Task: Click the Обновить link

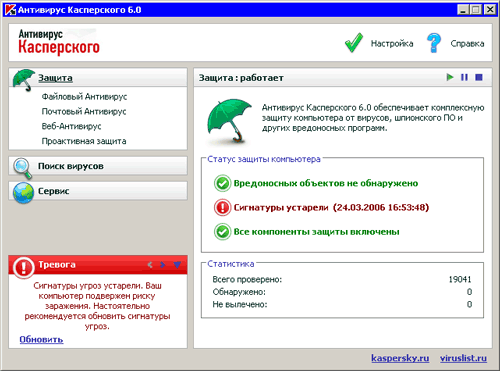Action: coord(41,339)
